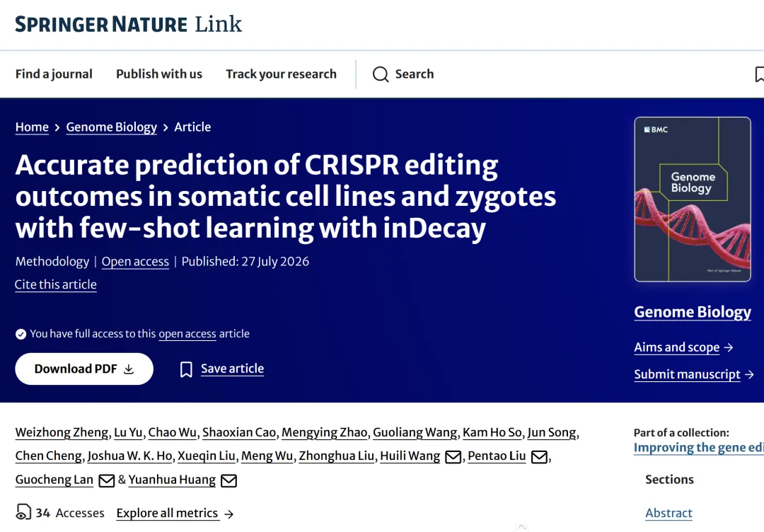Open Submit manuscript arrow link
Image resolution: width=764 pixels, height=532 pixels.
pos(695,374)
